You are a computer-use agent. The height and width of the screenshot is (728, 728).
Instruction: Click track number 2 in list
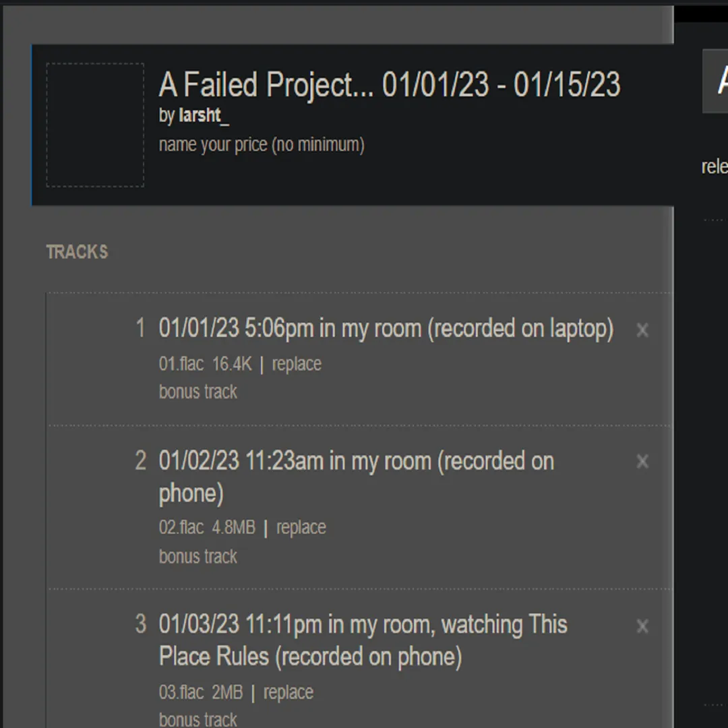click(x=140, y=461)
